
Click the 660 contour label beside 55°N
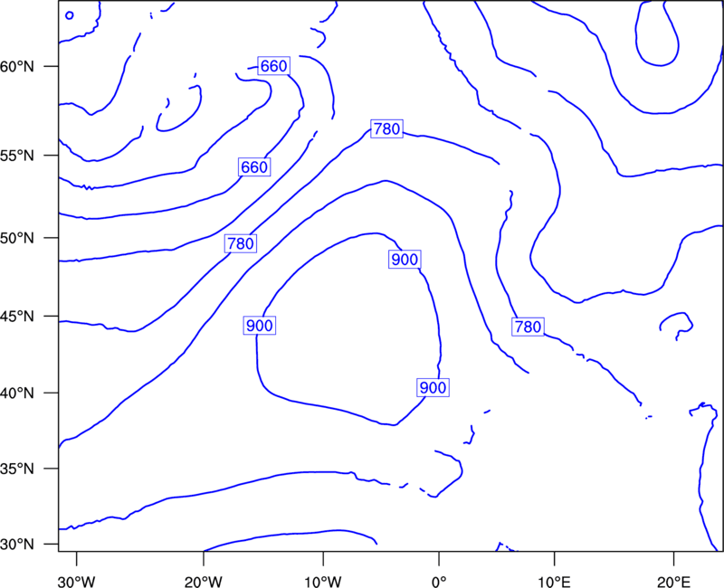tap(254, 167)
